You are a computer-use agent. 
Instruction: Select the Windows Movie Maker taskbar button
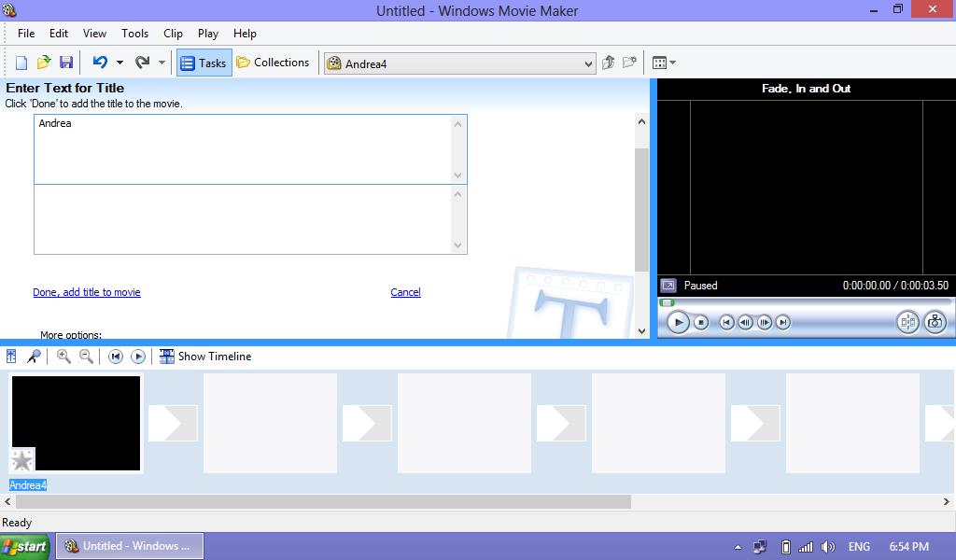tap(130, 546)
